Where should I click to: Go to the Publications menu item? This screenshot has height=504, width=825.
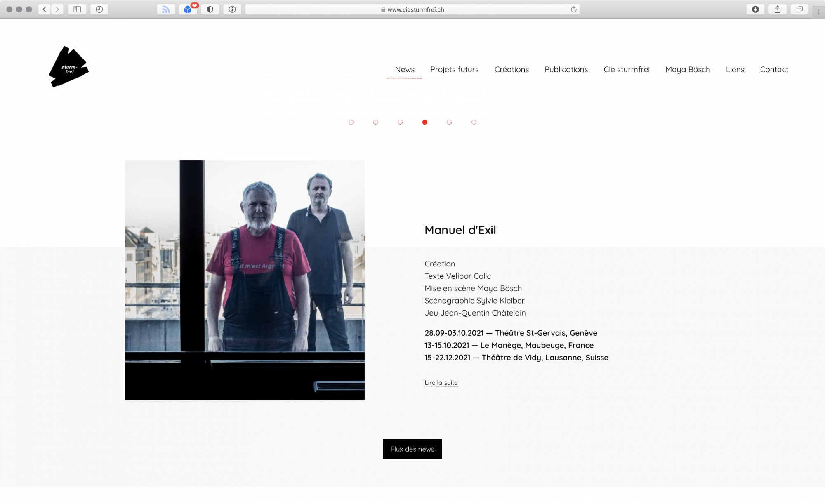tap(566, 69)
